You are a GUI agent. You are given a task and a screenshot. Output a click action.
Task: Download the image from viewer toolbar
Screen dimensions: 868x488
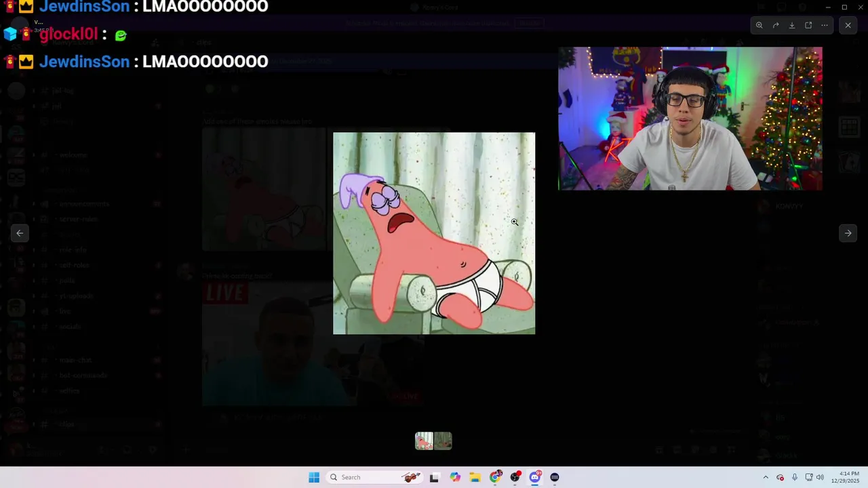click(x=792, y=25)
